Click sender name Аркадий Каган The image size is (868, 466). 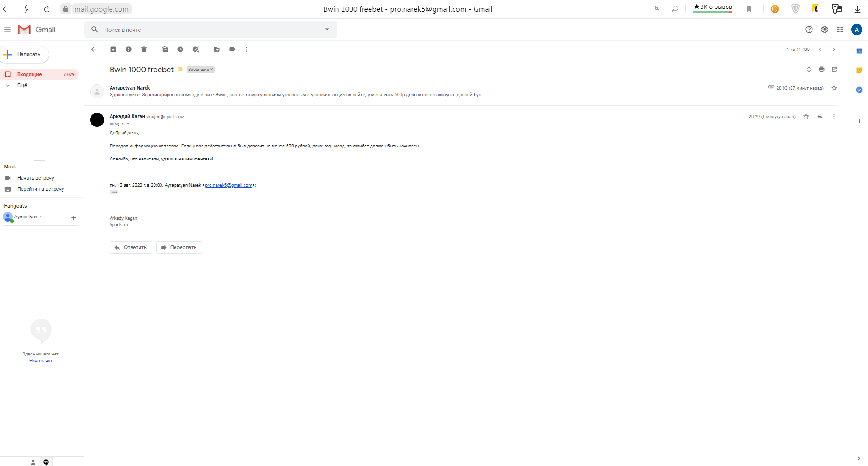(127, 117)
